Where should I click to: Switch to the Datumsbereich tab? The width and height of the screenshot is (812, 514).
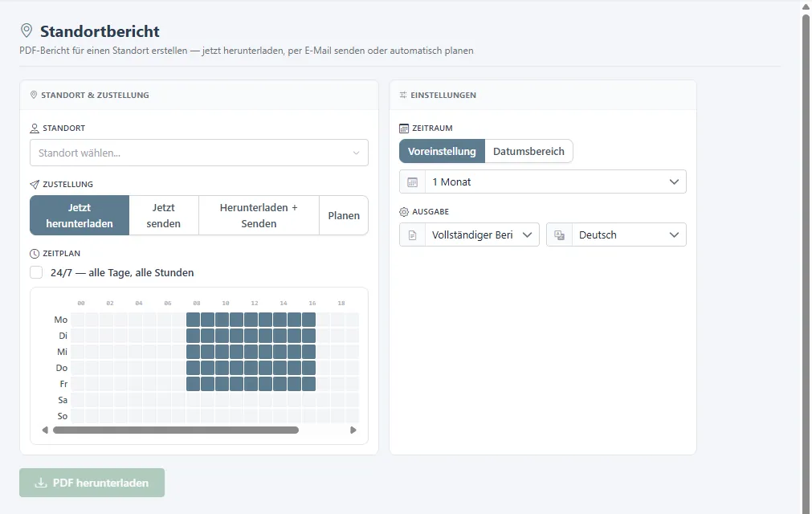(x=528, y=151)
